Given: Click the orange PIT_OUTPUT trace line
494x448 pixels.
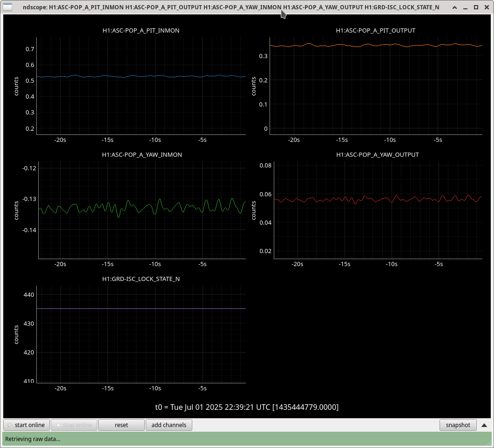Looking at the screenshot, I should 375,45.
